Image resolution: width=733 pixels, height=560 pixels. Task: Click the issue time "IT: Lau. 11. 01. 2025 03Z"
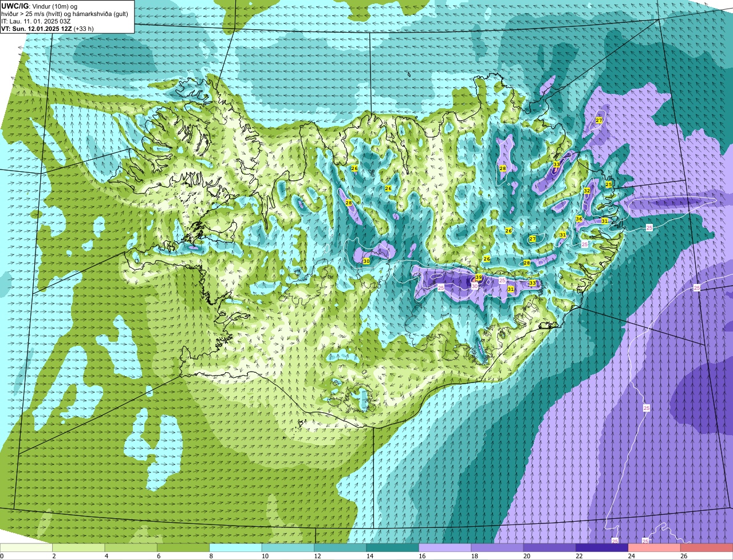coord(36,21)
